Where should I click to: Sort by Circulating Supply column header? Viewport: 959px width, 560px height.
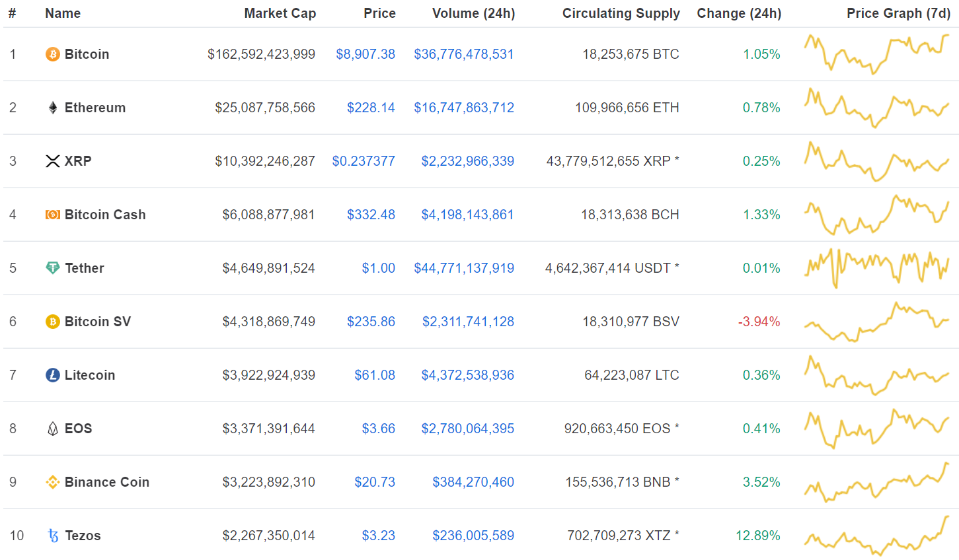(x=621, y=13)
